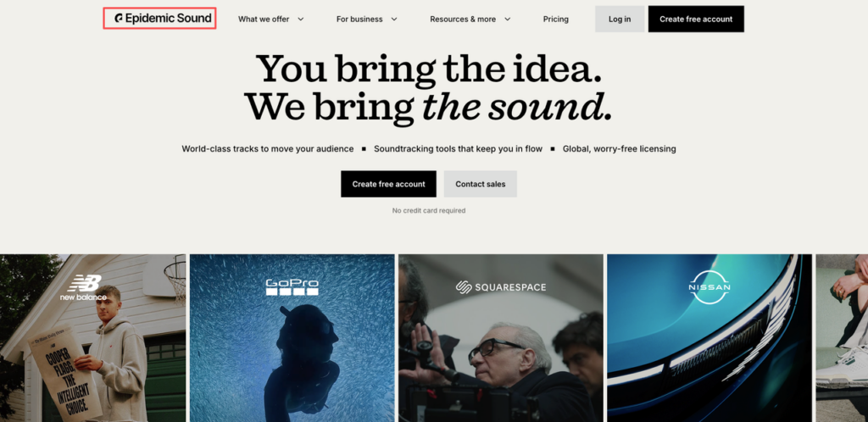Open the GoPro diver showcase thumbnail
This screenshot has height=422, width=868.
(x=292, y=338)
